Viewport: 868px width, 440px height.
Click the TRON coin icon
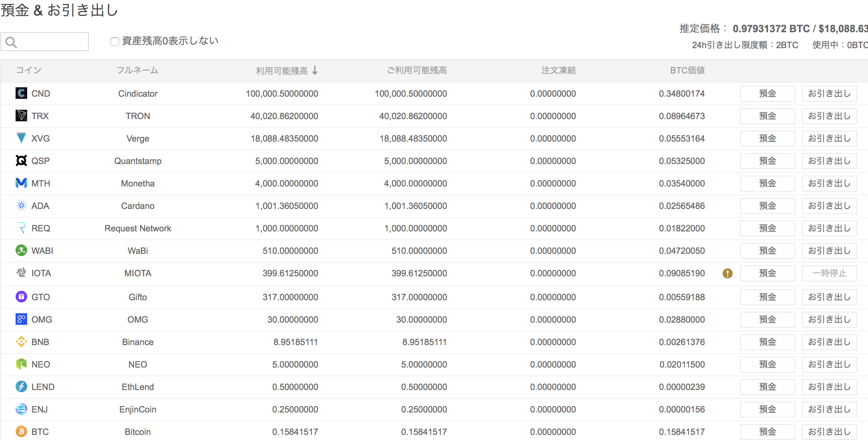tap(21, 116)
